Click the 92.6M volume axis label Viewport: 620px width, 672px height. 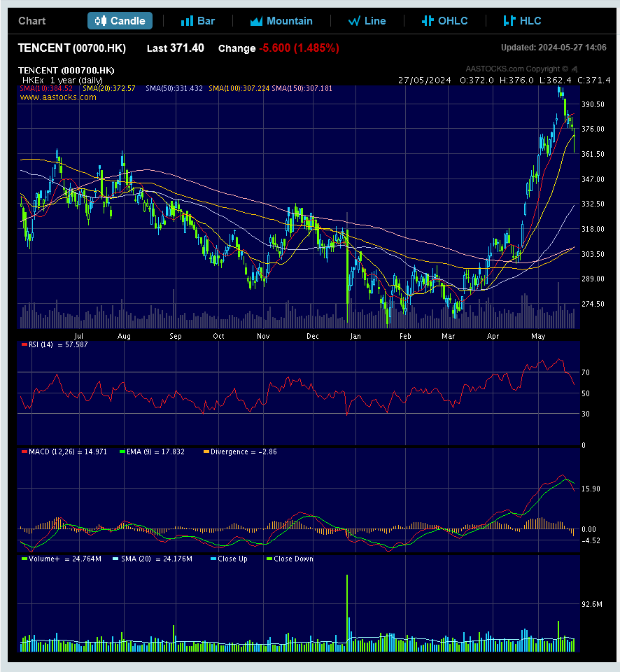[x=592, y=604]
